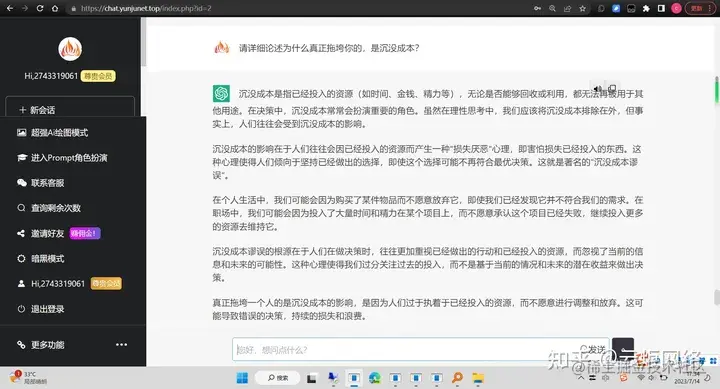Copy the answer with the copy icon

[612, 89]
